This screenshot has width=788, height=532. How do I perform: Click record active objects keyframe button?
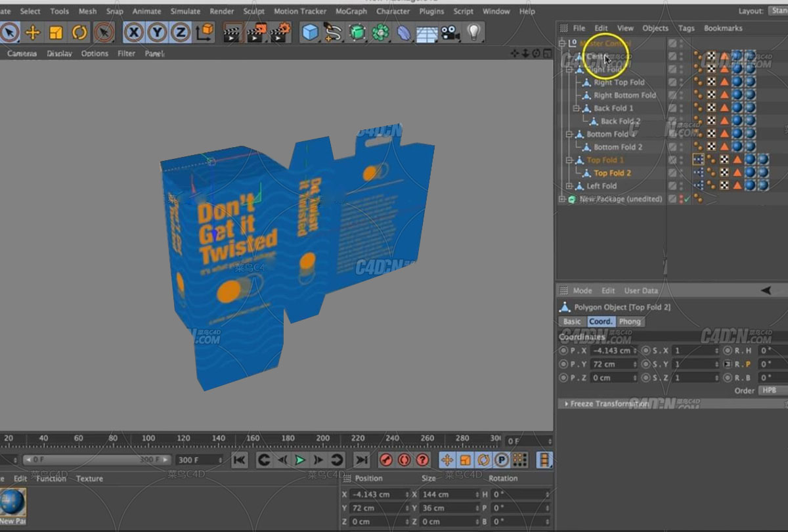click(x=387, y=460)
